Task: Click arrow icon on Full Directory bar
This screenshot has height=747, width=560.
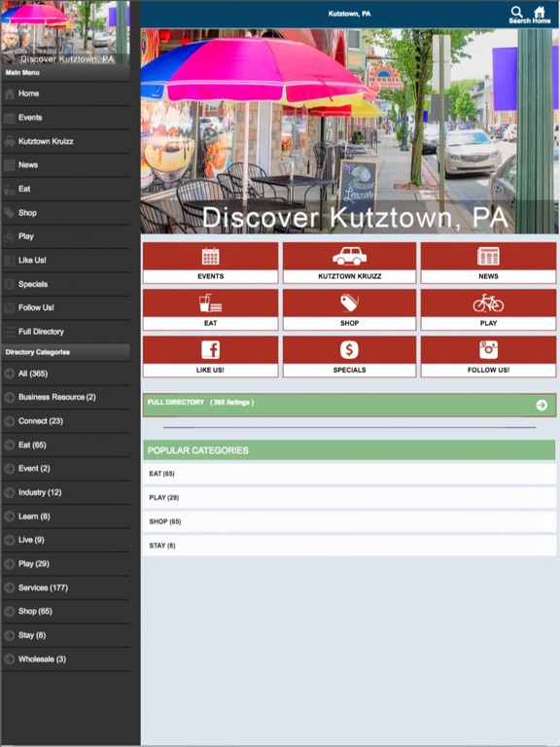Action: pos(542,405)
